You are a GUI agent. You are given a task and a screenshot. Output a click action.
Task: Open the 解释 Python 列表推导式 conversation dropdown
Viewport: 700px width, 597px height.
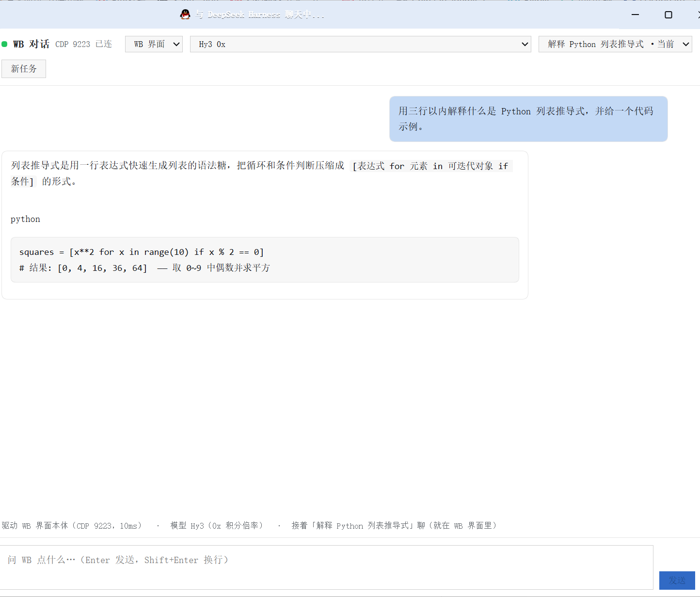[615, 44]
